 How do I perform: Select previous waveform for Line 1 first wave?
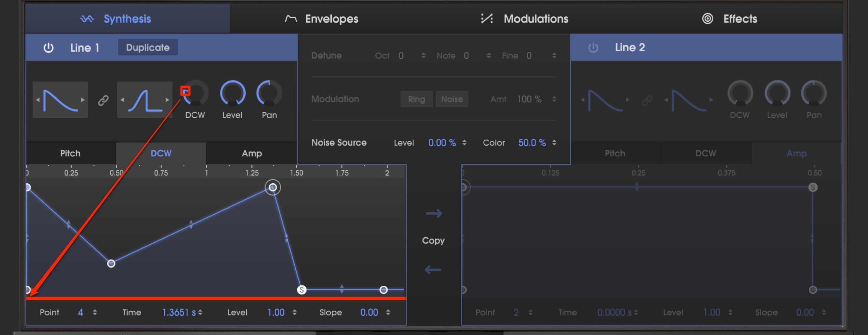coord(38,100)
